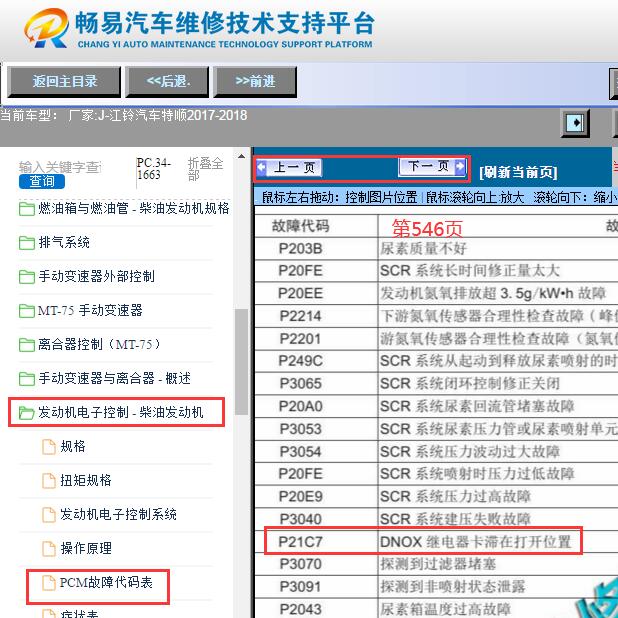This screenshot has height=618, width=618.
Task: Open the 操作原理 document
Action: click(x=86, y=548)
